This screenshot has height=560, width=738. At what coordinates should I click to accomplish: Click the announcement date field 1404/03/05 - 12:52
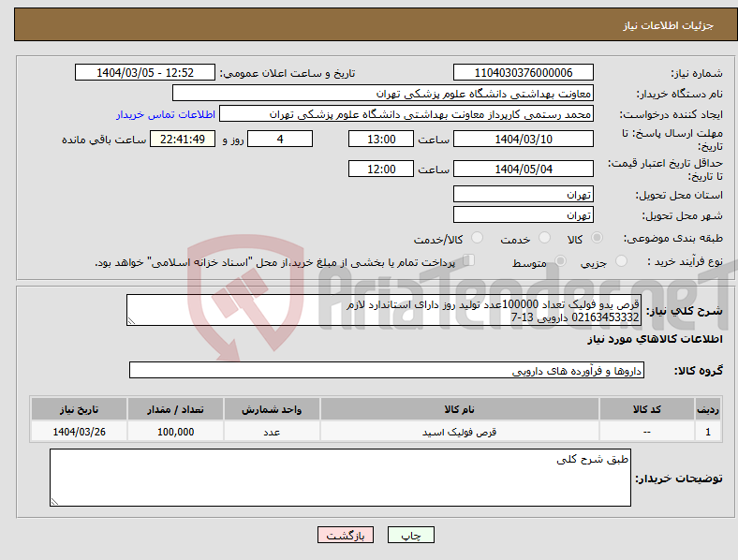[x=145, y=72]
